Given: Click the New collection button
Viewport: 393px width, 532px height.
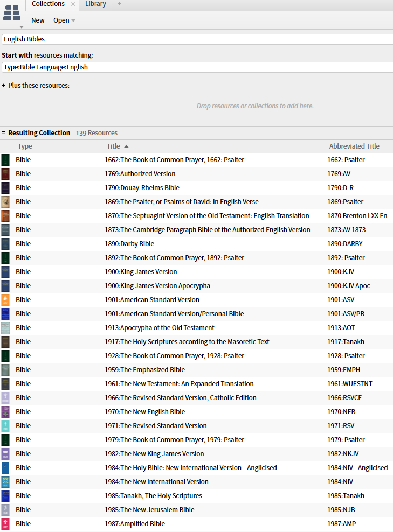Looking at the screenshot, I should click(x=38, y=20).
